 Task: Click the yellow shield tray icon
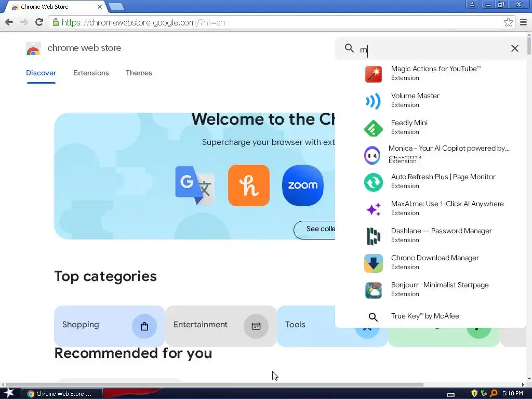point(474,394)
